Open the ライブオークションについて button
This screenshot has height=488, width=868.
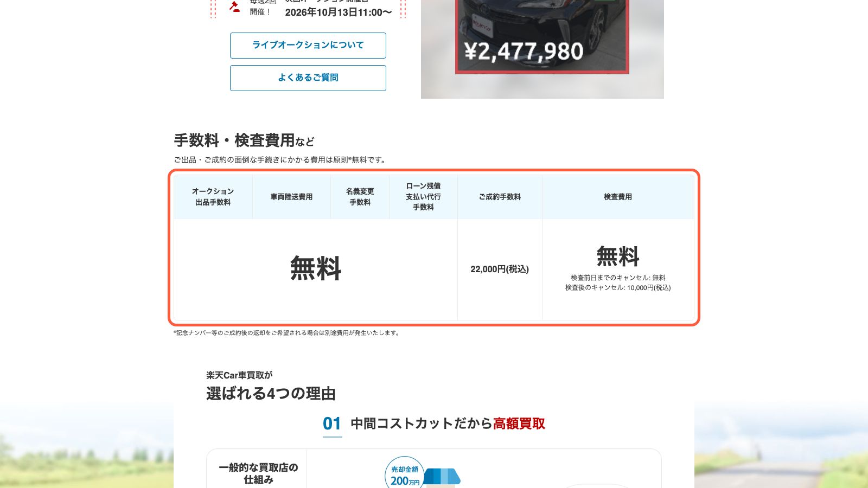308,46
